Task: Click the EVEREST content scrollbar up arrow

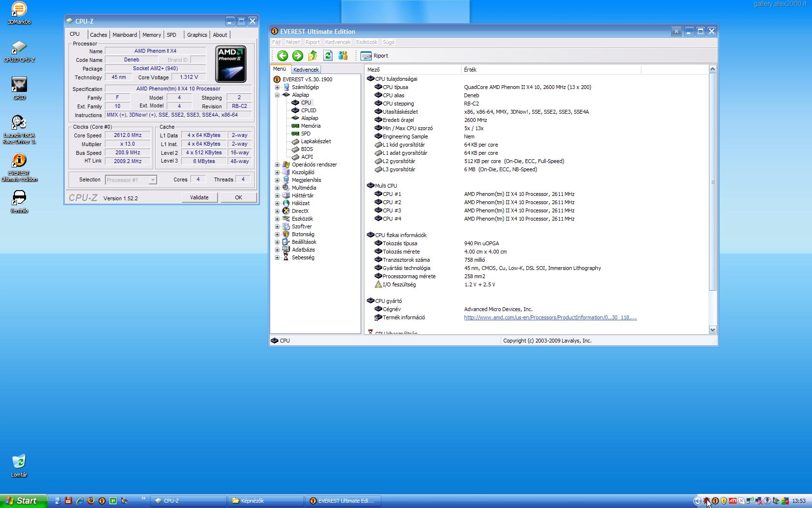Action: pyautogui.click(x=712, y=69)
